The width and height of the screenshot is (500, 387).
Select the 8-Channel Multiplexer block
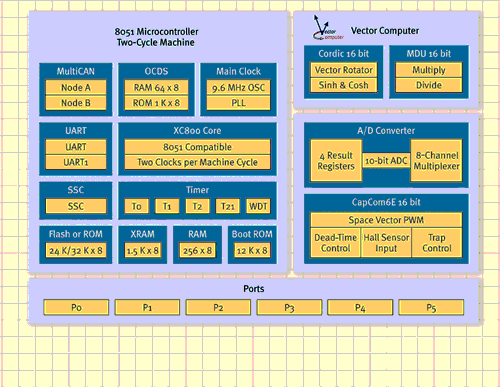point(436,161)
